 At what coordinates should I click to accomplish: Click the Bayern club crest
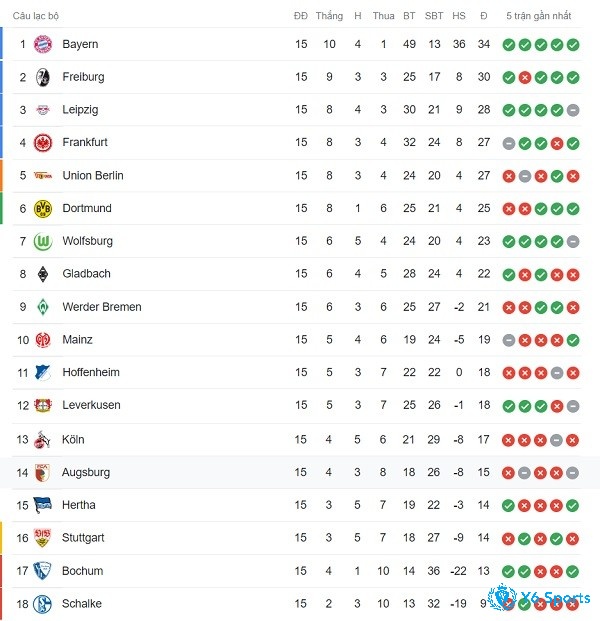coord(43,44)
